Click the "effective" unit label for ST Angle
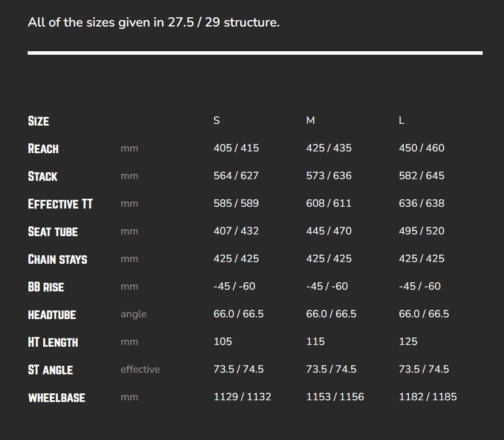 [140, 369]
